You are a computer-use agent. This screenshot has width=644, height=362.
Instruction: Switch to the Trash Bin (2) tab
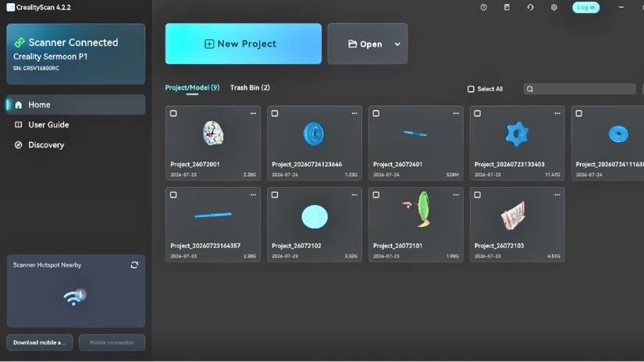[250, 87]
